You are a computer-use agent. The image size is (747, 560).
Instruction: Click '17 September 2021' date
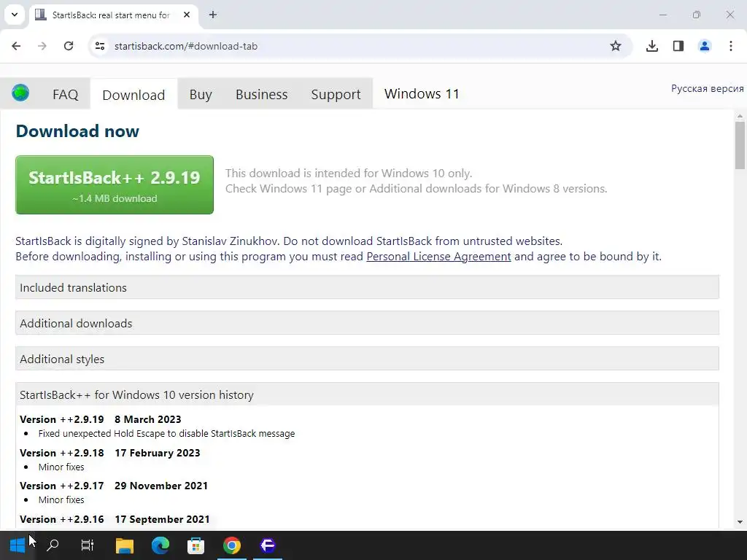point(162,519)
